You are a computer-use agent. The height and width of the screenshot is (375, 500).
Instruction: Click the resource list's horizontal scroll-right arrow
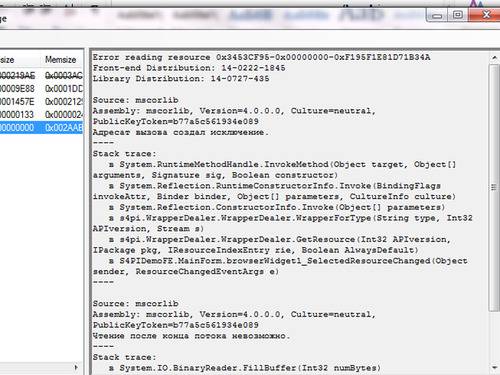pos(76,368)
